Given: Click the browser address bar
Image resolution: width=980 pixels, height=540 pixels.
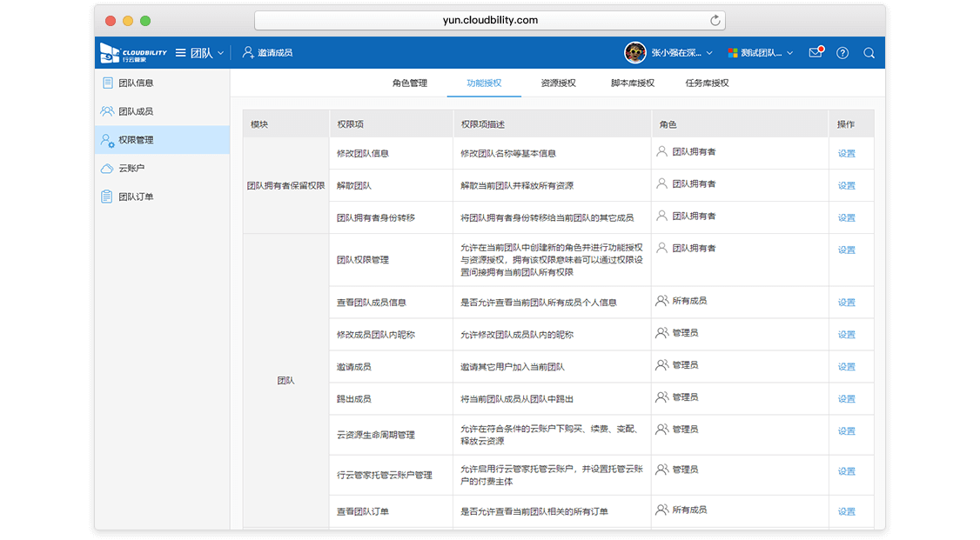Looking at the screenshot, I should pyautogui.click(x=490, y=20).
